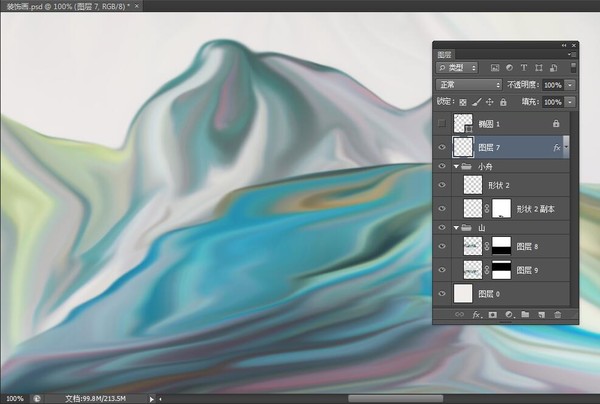The image size is (600, 404).
Task: Create new fill or adjustment layer
Action: pyautogui.click(x=509, y=314)
